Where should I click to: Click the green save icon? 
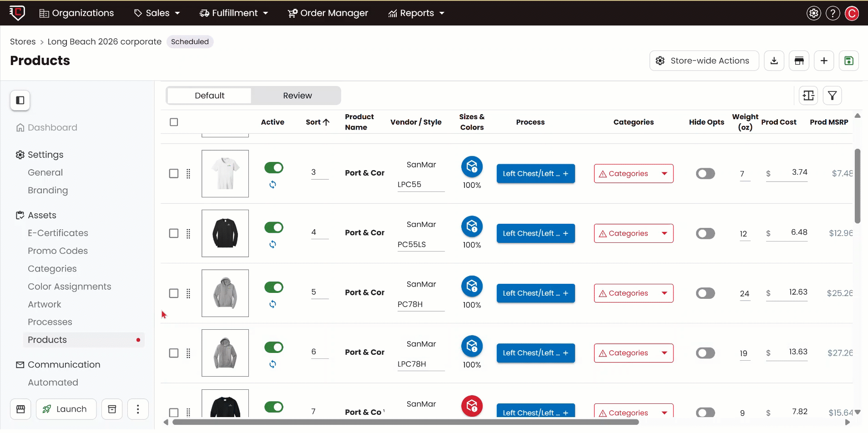coord(849,60)
